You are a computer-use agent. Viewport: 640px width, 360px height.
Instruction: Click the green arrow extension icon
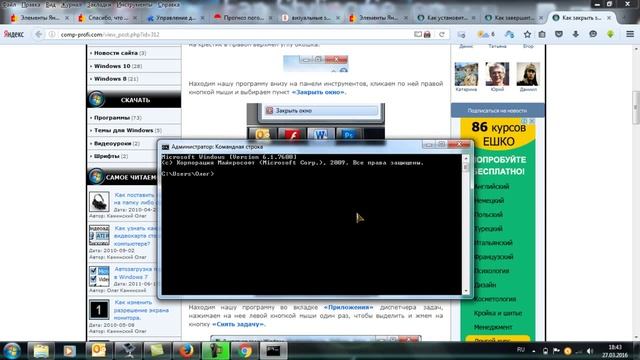(610, 34)
